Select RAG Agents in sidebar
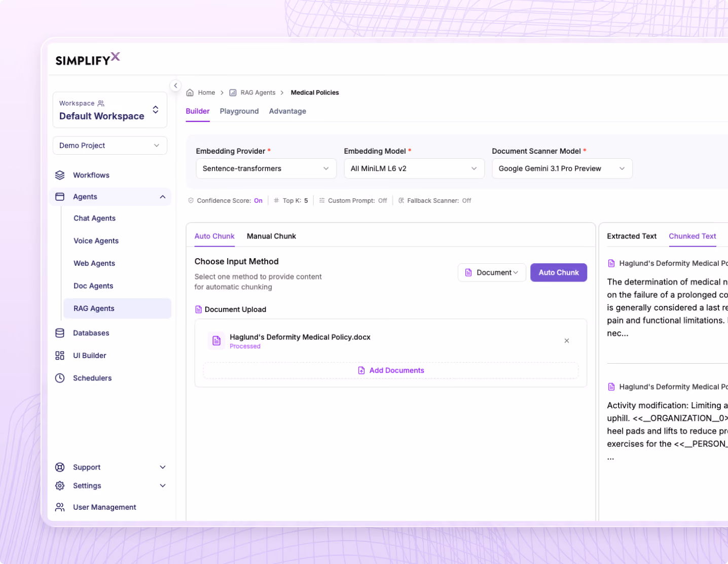728x564 pixels. point(117,308)
